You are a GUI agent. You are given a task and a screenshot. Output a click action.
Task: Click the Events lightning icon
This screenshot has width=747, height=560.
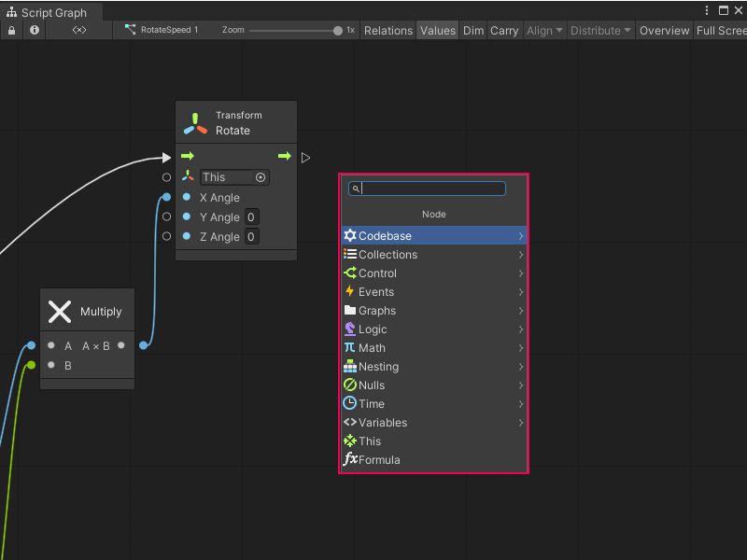[x=350, y=292]
